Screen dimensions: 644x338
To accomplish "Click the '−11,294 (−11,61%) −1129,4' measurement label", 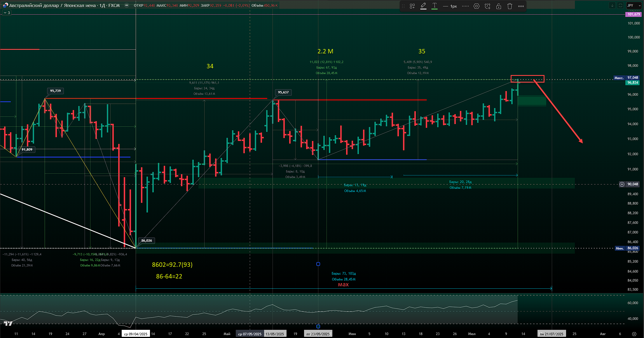I will pyautogui.click(x=22, y=254).
